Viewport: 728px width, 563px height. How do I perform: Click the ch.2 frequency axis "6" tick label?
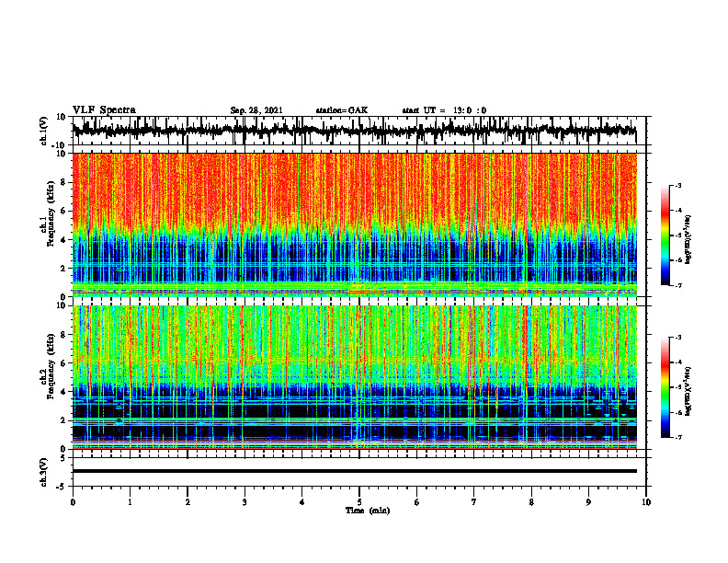(63, 363)
